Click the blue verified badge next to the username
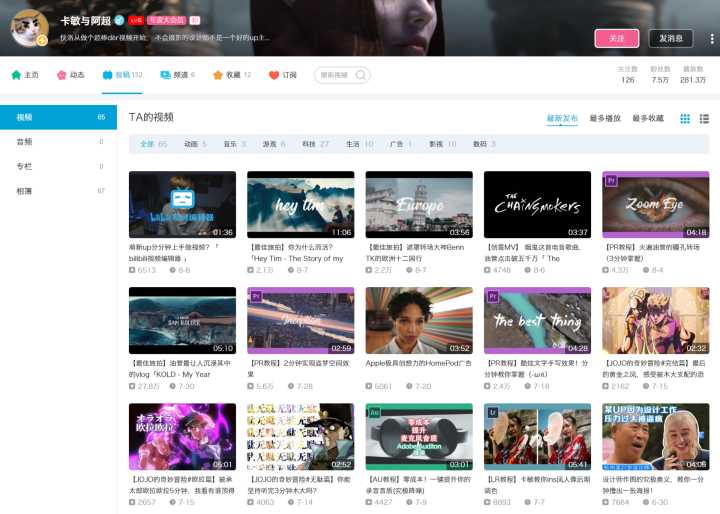Screen dimensions: 720x514 [x=119, y=20]
